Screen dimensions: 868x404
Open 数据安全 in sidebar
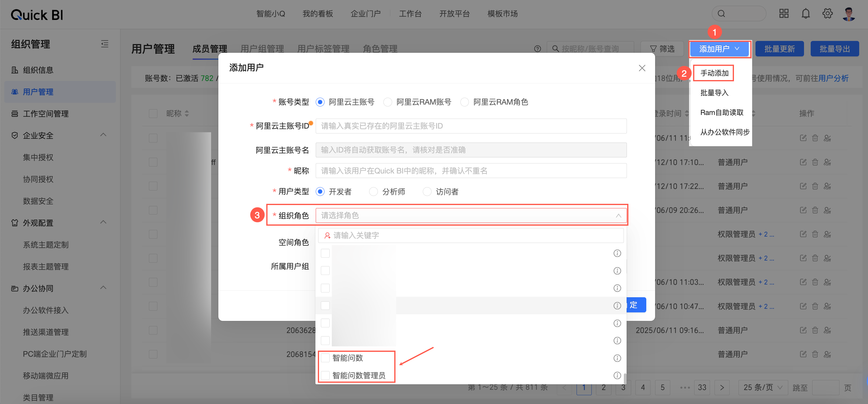pos(38,201)
